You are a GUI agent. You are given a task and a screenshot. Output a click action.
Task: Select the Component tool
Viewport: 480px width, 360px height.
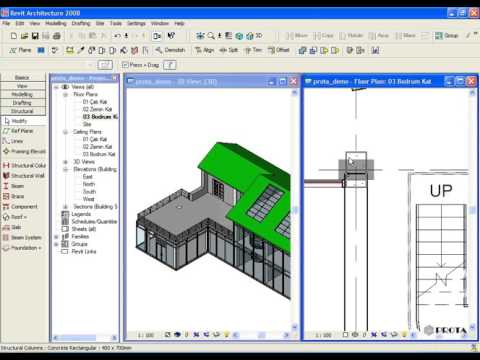(20, 207)
